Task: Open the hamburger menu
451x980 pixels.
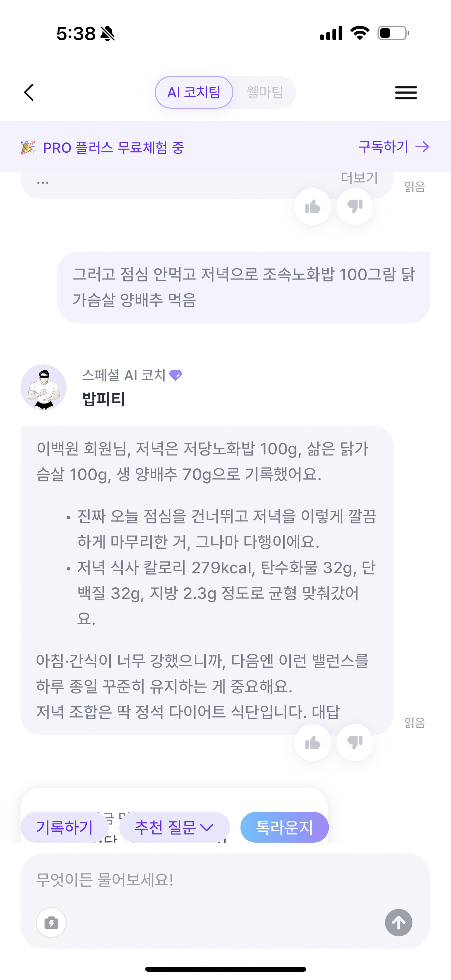Action: (406, 93)
